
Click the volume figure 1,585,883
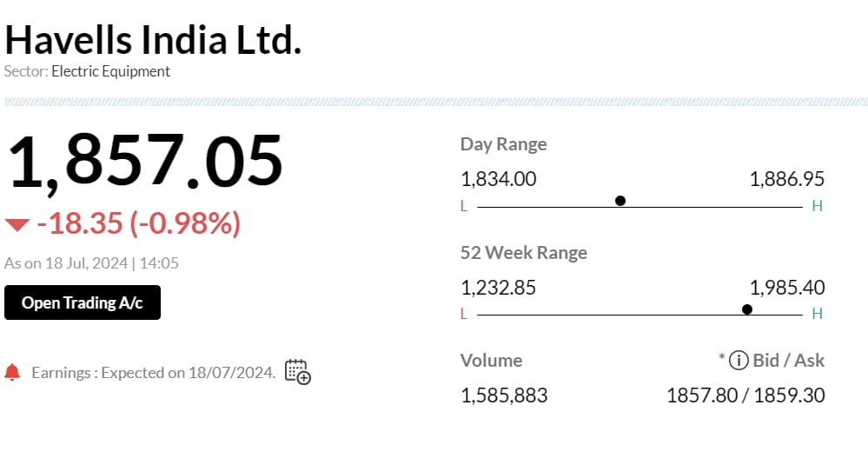click(504, 395)
